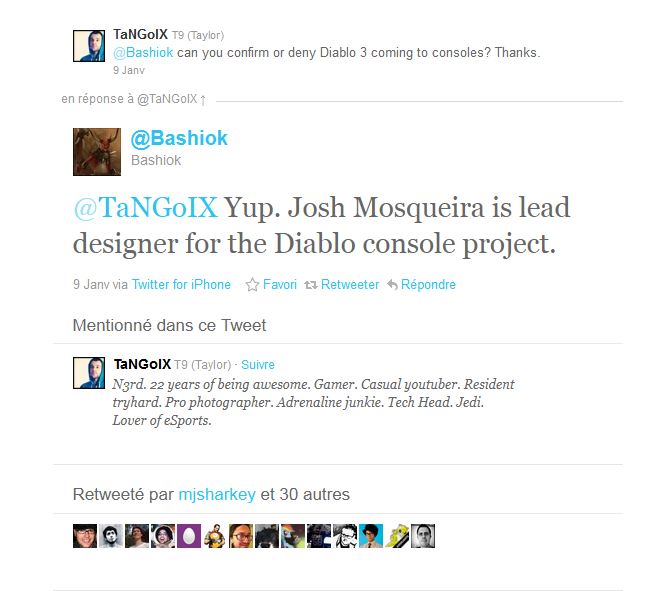Open the purple egg retweeter avatar

point(189,536)
